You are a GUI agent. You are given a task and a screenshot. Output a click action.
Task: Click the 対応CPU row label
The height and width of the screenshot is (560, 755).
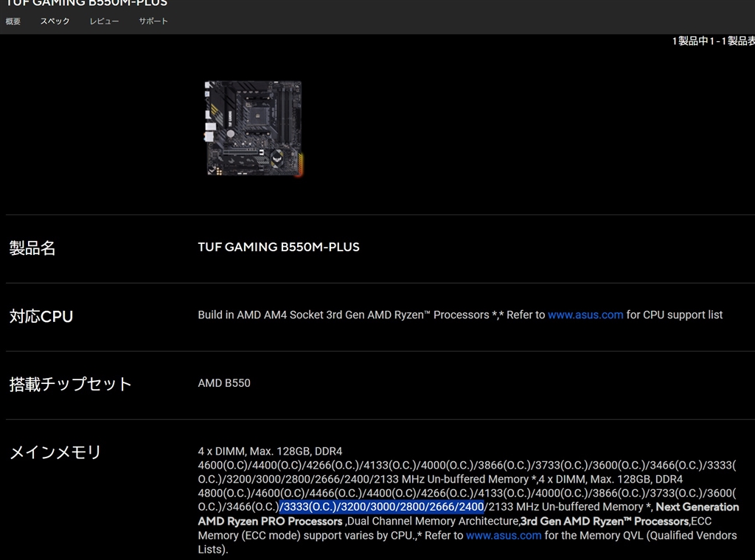[x=41, y=316]
